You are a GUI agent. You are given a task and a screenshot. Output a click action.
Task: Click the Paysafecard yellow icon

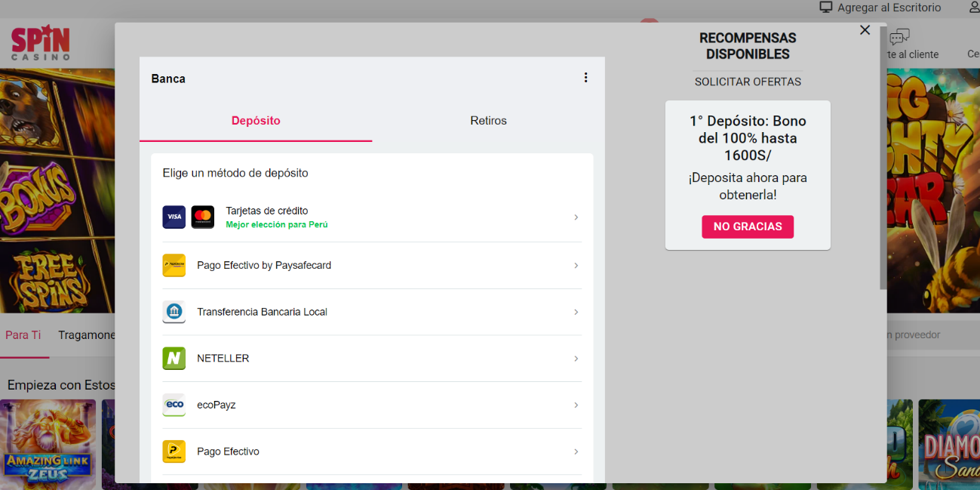click(x=174, y=265)
